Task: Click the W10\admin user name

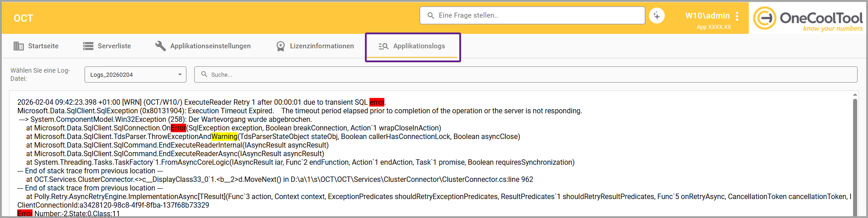Action: (x=707, y=16)
